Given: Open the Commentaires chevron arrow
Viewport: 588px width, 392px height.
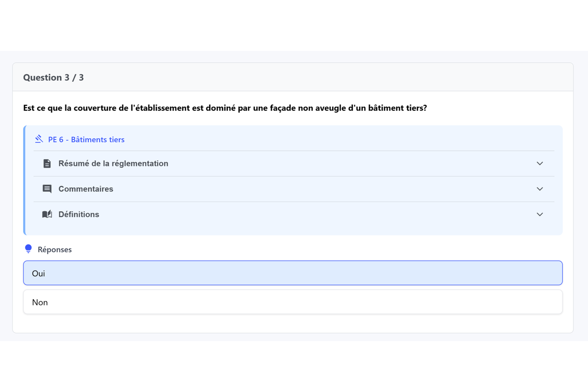Looking at the screenshot, I should 539,189.
